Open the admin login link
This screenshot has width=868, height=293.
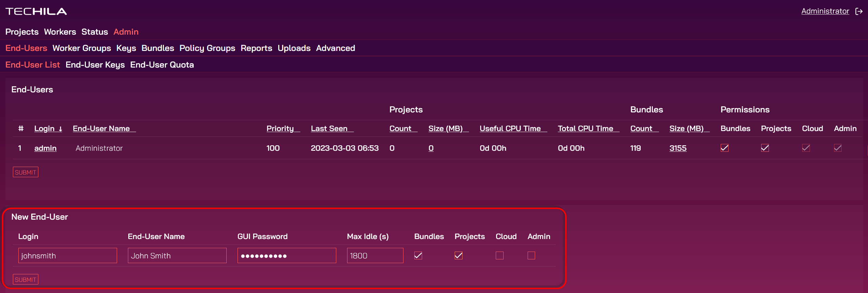(x=45, y=148)
